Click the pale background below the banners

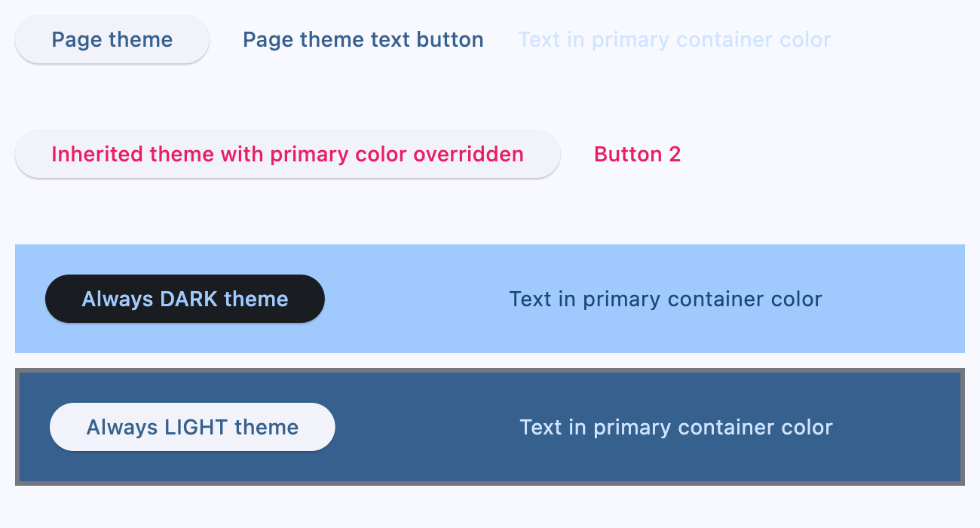[490, 505]
